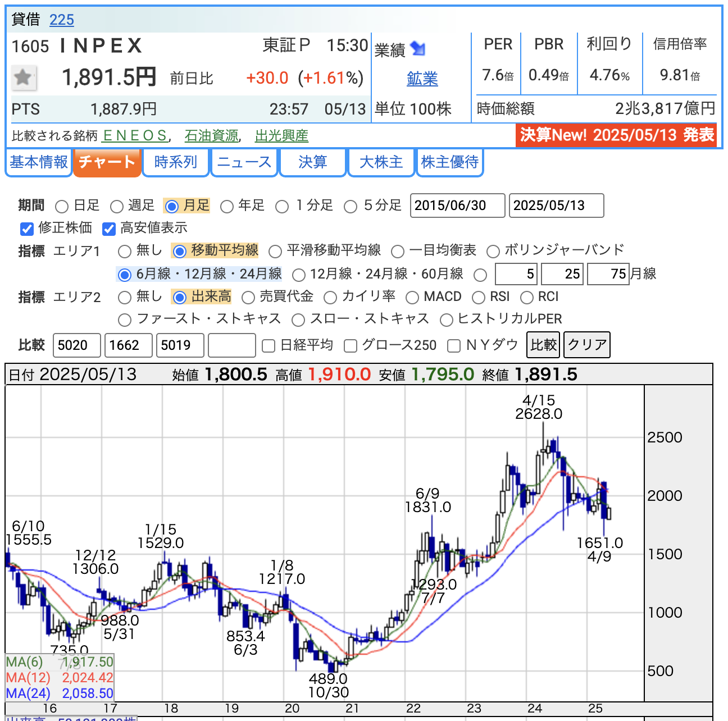Screen dimensions: 728x721
Task: Switch to the 大株主 tab
Action: pos(381,162)
